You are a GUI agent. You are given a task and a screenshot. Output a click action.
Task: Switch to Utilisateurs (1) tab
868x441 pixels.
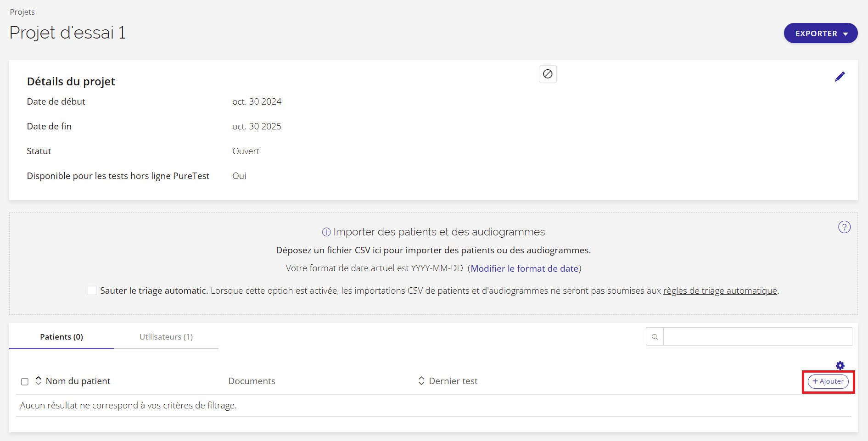[x=166, y=337]
